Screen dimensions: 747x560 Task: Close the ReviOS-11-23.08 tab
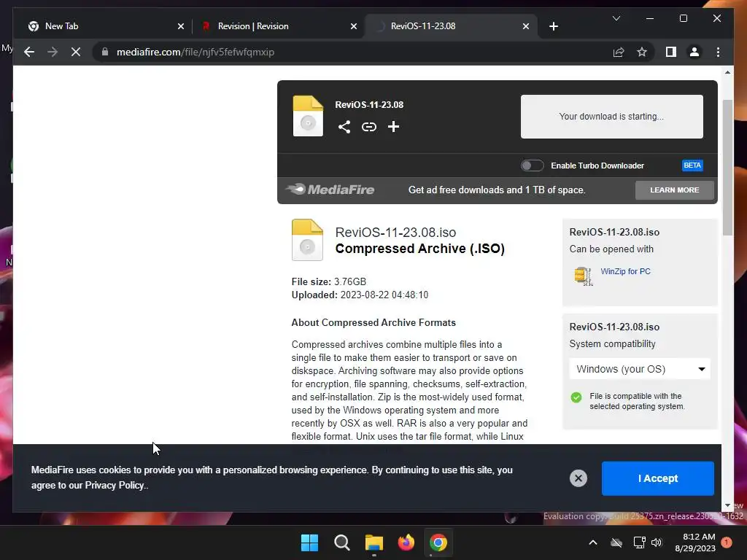[x=525, y=26]
